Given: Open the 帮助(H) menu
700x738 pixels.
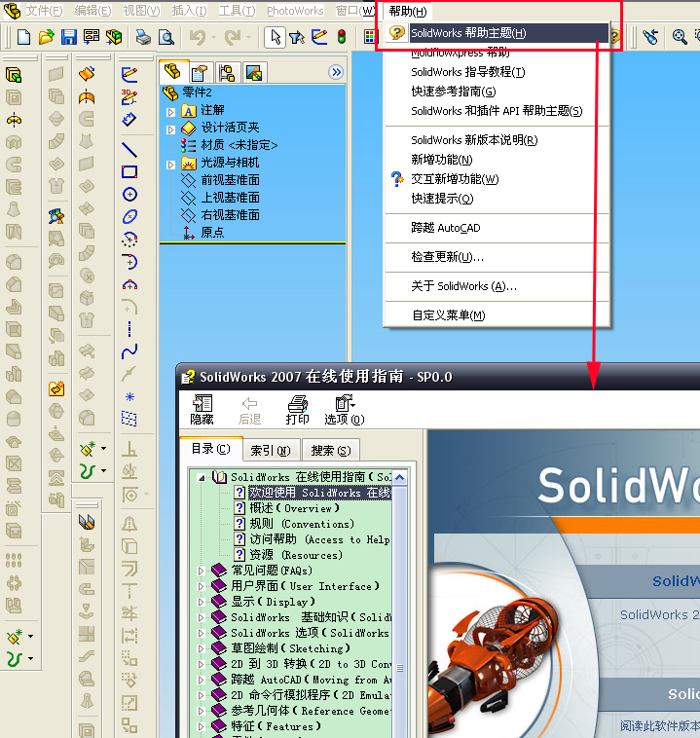Looking at the screenshot, I should 408,12.
